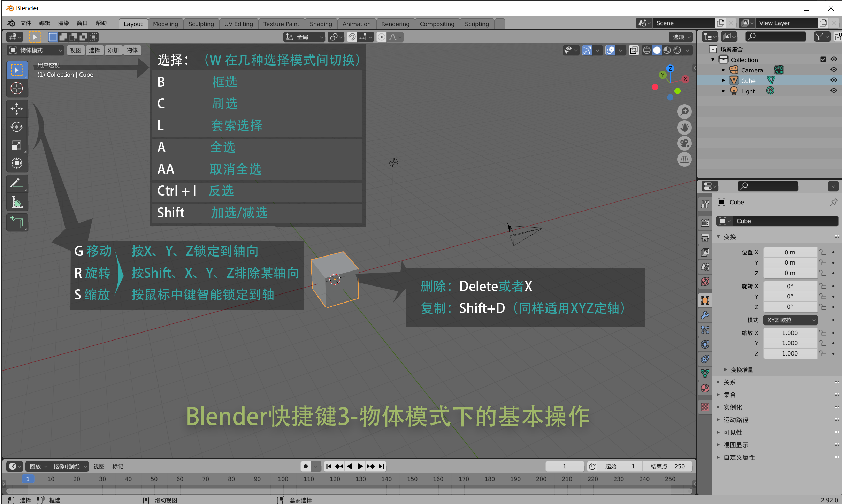This screenshot has width=842, height=504.
Task: Click the 位置 X value field
Action: (790, 252)
